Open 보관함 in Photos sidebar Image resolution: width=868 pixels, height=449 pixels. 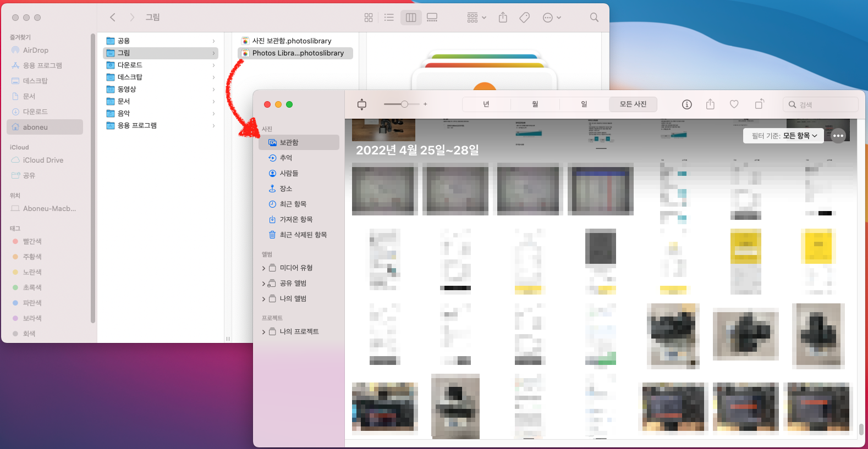[299, 142]
